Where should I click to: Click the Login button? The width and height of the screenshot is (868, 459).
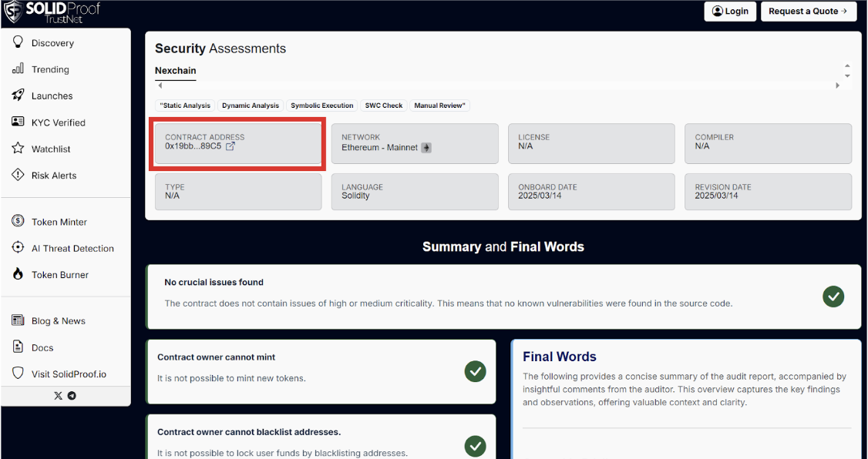coord(730,12)
